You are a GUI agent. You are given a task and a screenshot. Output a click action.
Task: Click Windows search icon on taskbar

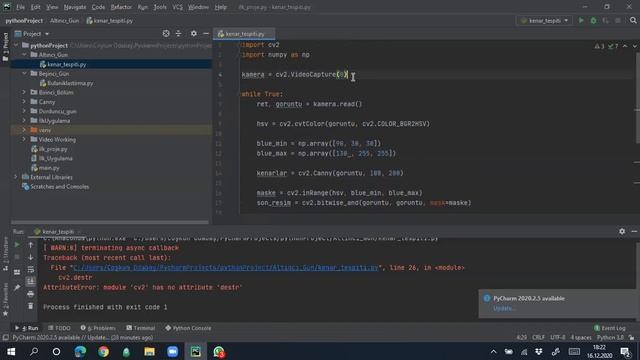[34, 351]
